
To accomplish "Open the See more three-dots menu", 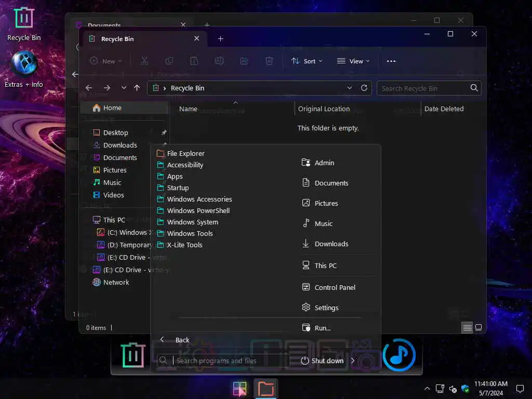I will click(391, 61).
